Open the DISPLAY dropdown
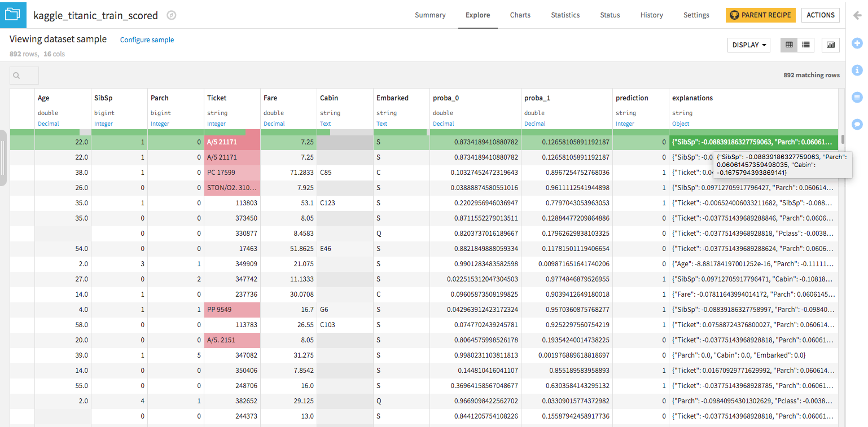Screen dimensions: 868x427 tap(749, 45)
